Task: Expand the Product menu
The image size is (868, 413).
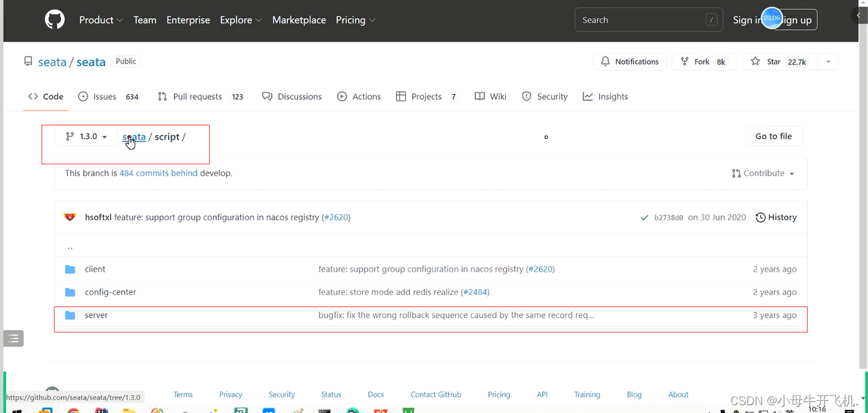Action: (x=101, y=20)
